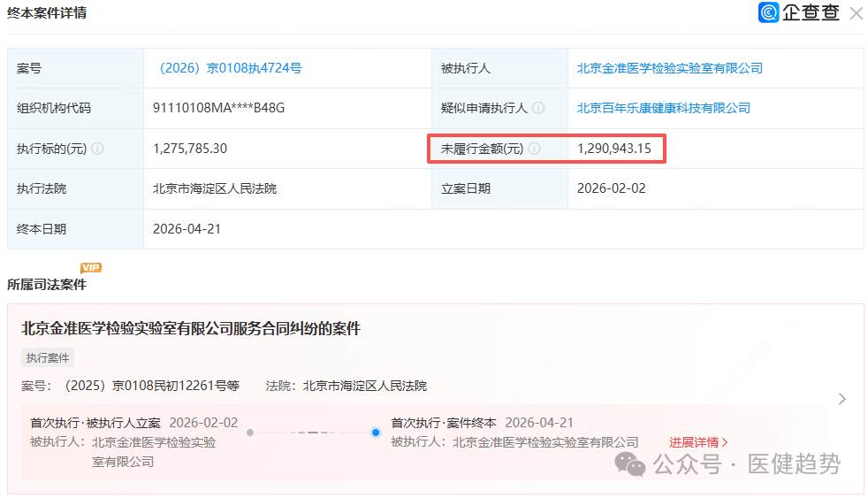Open 北京百年乐康健康科技有限公司 link

(x=664, y=108)
